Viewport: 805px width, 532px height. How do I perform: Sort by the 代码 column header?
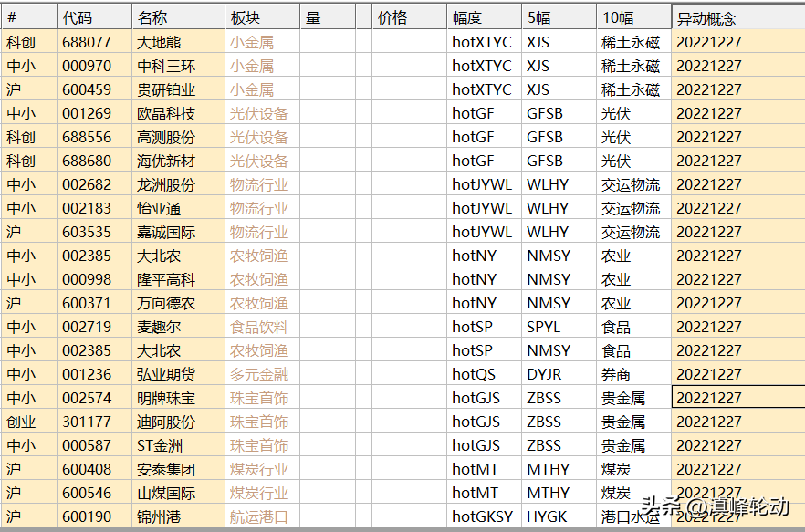coord(95,17)
